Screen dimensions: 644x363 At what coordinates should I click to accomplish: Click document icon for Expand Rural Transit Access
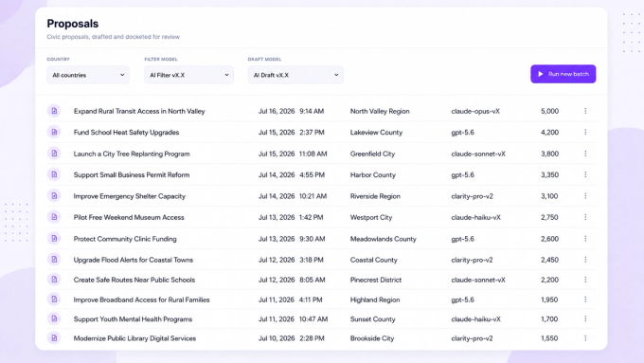coord(54,111)
